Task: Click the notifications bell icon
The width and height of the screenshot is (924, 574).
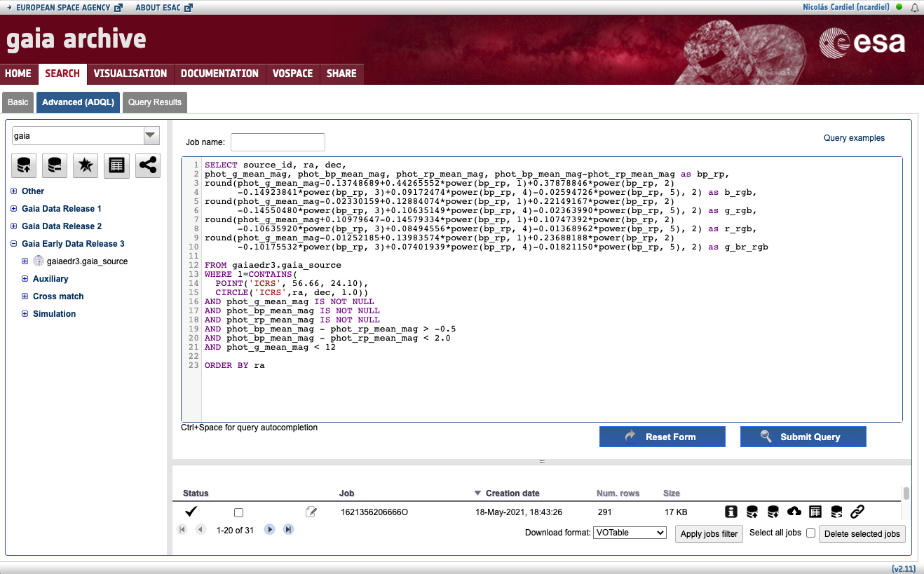Action: tap(914, 7)
